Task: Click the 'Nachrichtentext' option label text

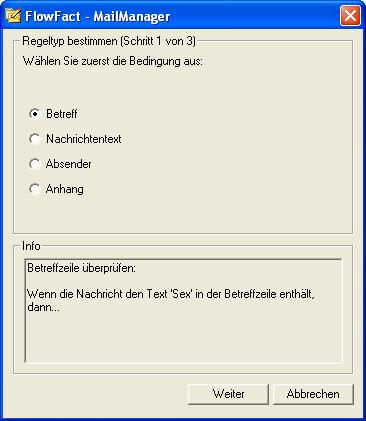Action: tap(84, 139)
